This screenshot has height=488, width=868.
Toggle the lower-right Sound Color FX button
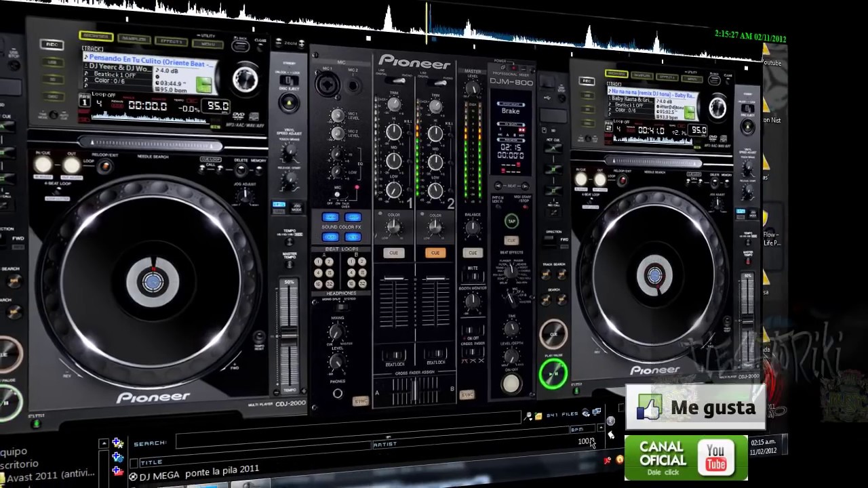click(x=353, y=237)
